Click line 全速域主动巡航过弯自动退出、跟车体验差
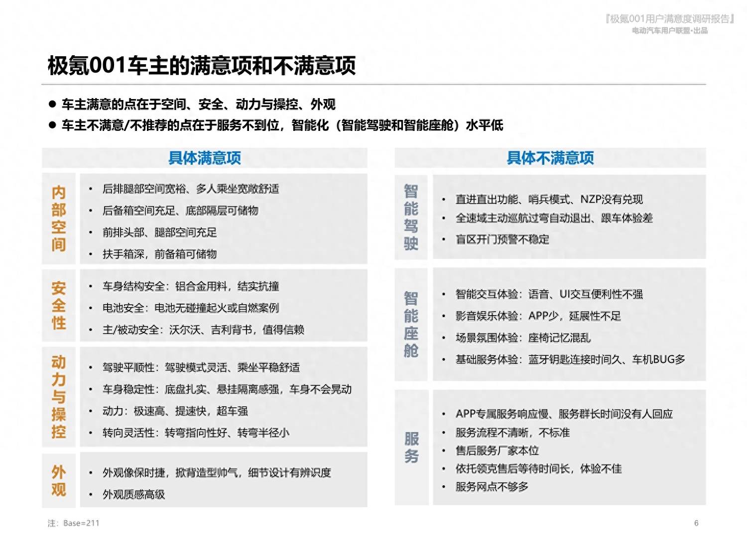This screenshot has height=560, width=747. click(x=554, y=218)
